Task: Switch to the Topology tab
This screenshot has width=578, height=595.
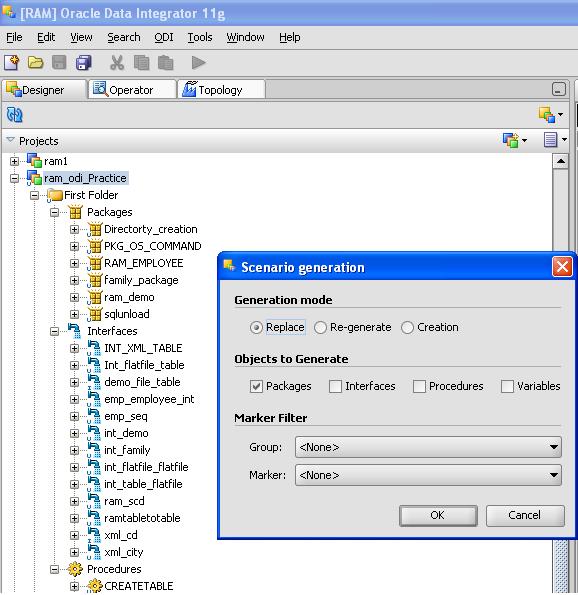Action: [221, 90]
